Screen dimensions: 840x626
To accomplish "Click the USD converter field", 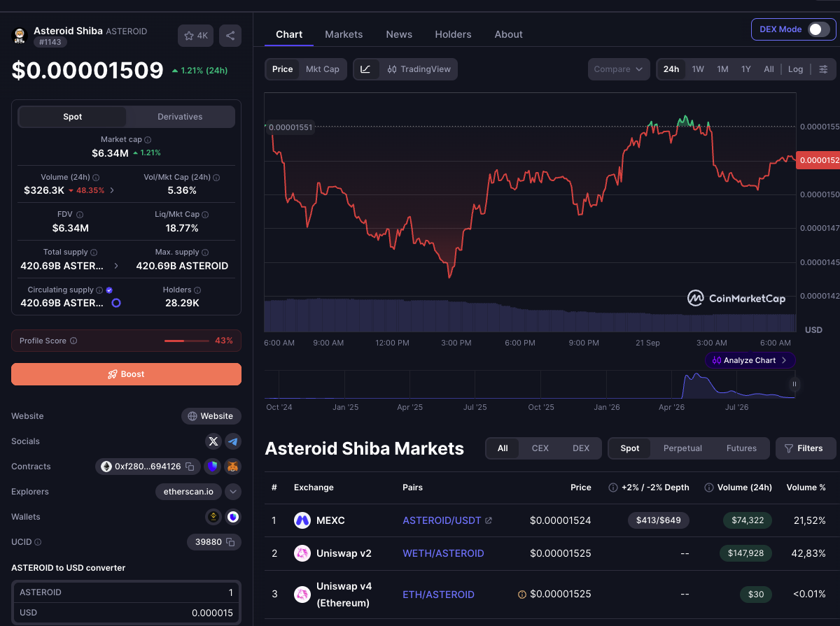I will click(x=126, y=613).
